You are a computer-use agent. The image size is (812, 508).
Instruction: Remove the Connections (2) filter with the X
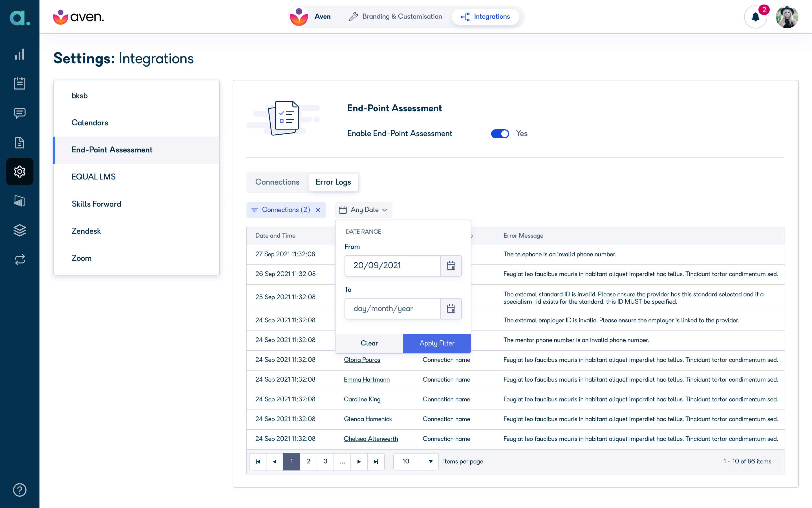318,210
